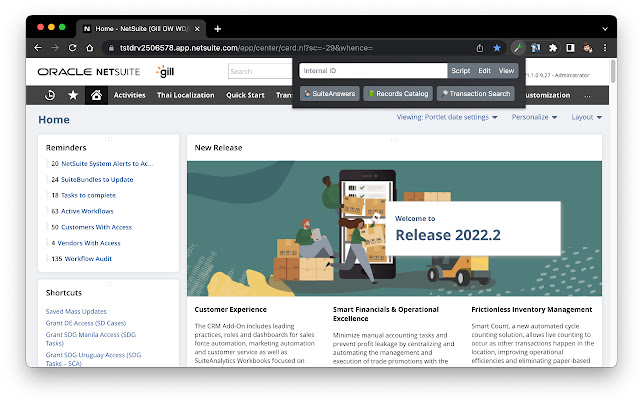Open NetSuite System Alerts reminder link

pos(107,164)
